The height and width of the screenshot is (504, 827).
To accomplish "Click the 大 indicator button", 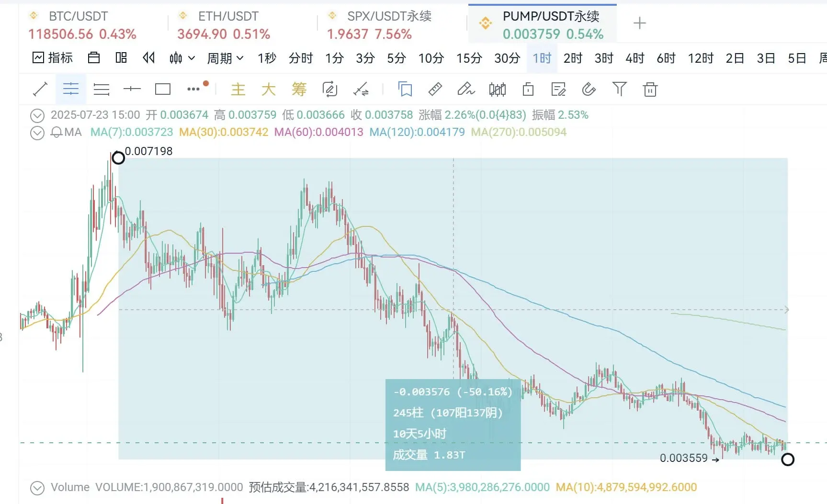I will click(x=269, y=89).
